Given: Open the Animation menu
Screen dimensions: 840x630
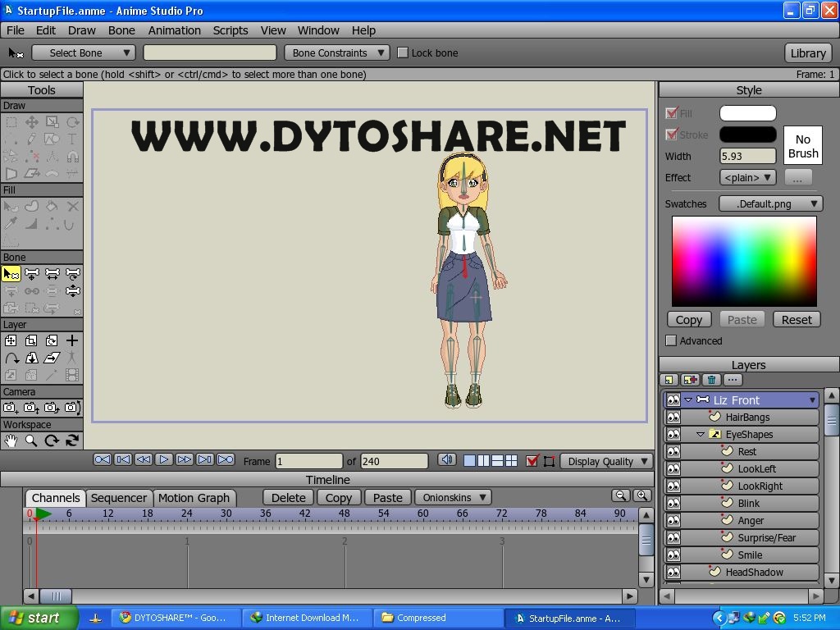Looking at the screenshot, I should pos(175,30).
